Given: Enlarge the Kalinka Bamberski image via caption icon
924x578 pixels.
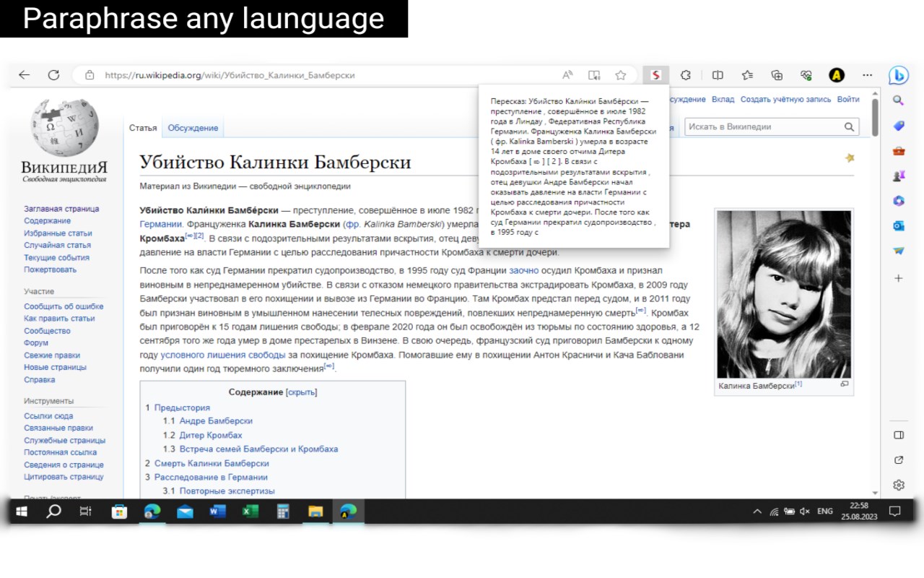Looking at the screenshot, I should (845, 384).
